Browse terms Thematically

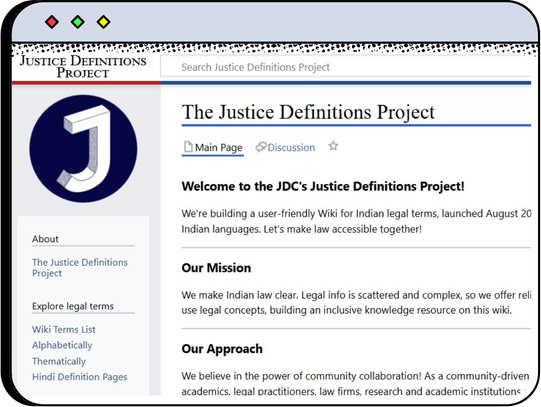point(59,361)
